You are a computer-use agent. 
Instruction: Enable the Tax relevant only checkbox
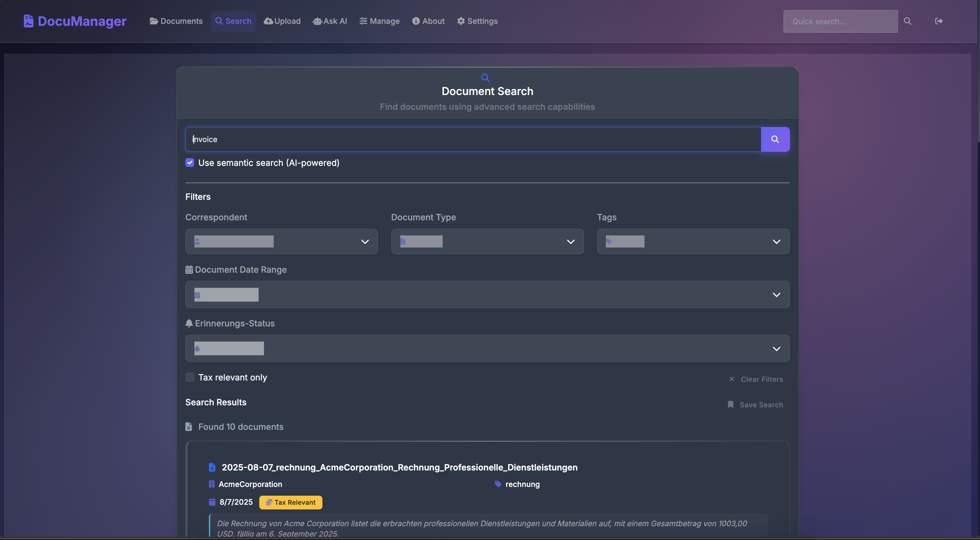coord(189,377)
